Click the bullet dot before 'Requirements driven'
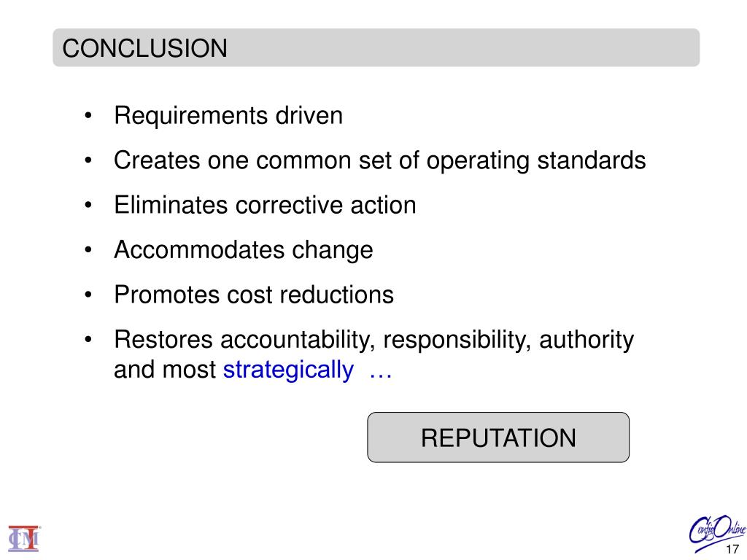This screenshot has width=747, height=560. (x=88, y=115)
